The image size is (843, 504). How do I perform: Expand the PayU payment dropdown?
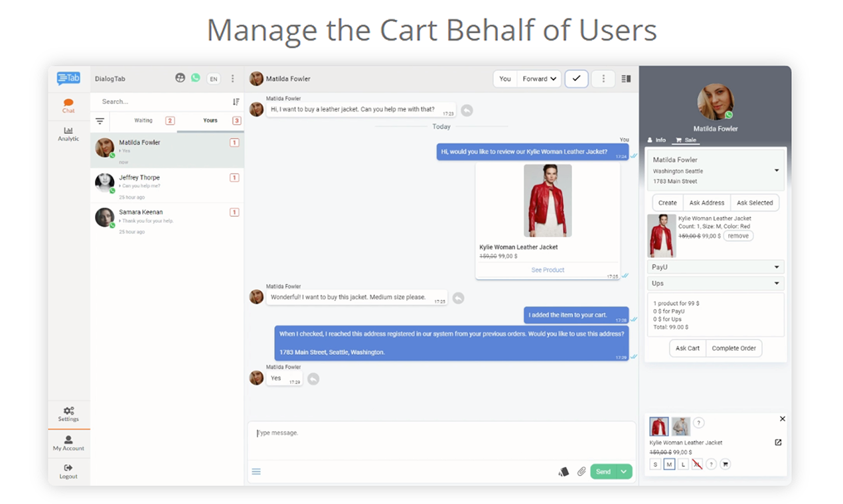(716, 267)
